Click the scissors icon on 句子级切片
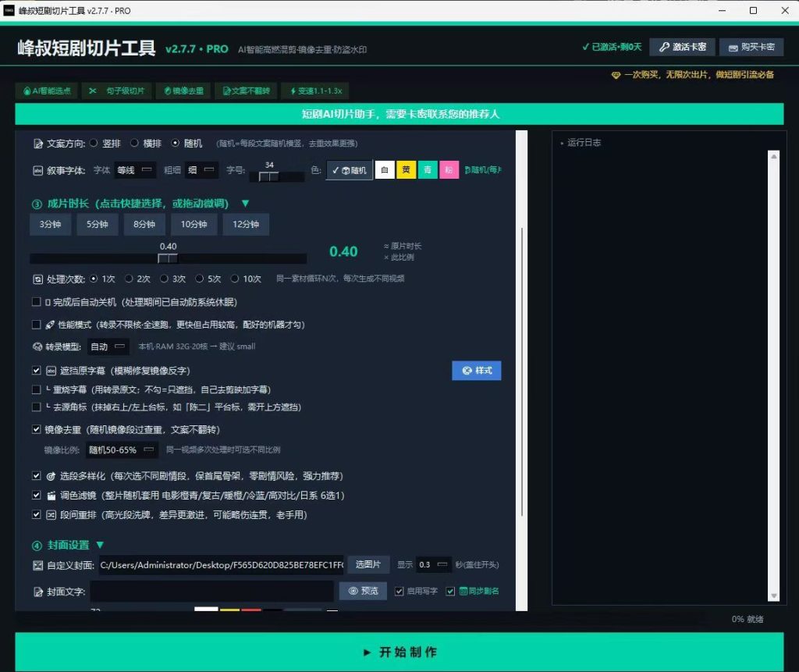Viewport: 799px width, 672px height. (x=92, y=91)
